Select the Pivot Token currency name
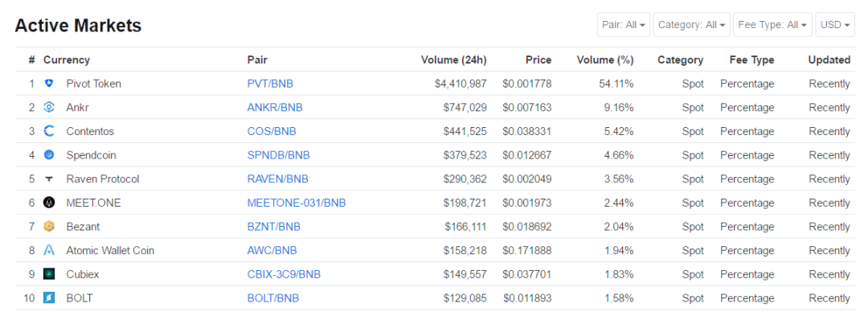Image resolution: width=868 pixels, height=312 pixels. [93, 84]
